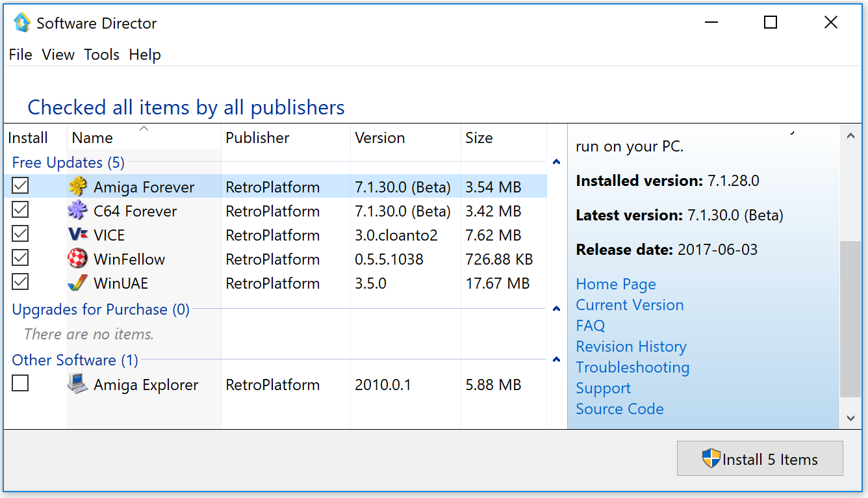Viewport: 868px width, 498px height.
Task: Click the WinFellow red ball icon
Action: [78, 259]
